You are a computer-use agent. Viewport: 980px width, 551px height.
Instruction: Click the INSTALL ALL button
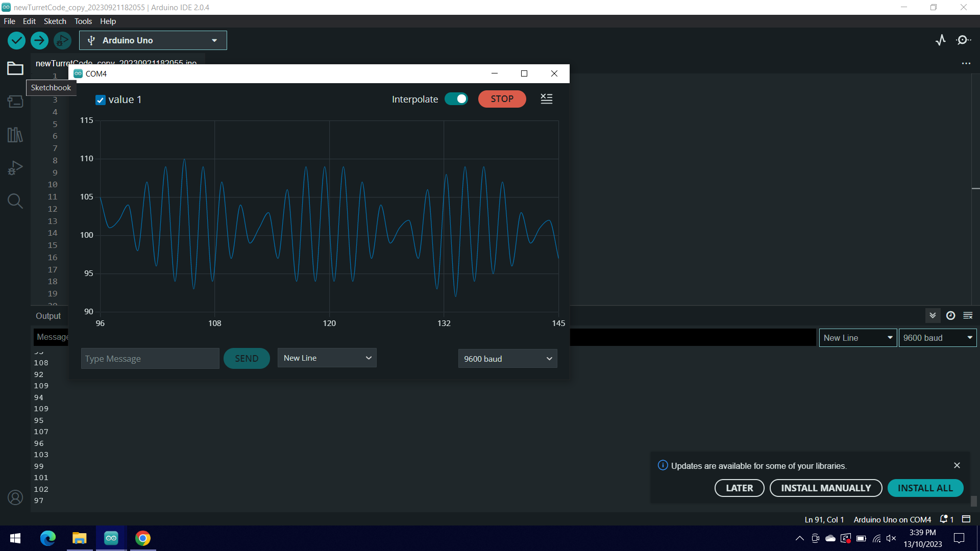tap(925, 488)
